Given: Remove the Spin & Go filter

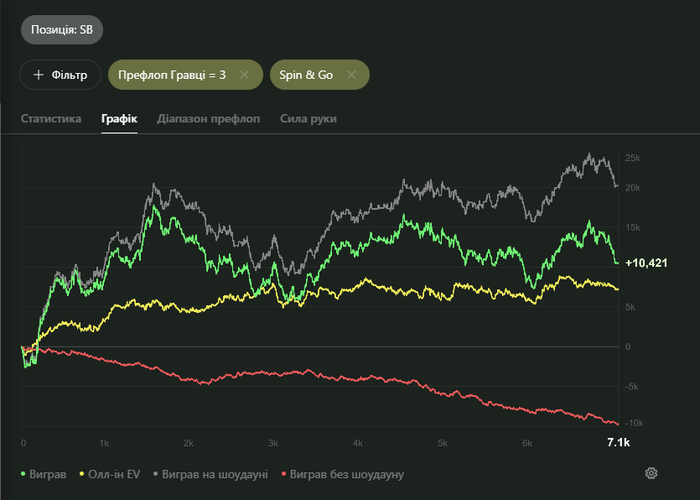Looking at the screenshot, I should pos(351,75).
